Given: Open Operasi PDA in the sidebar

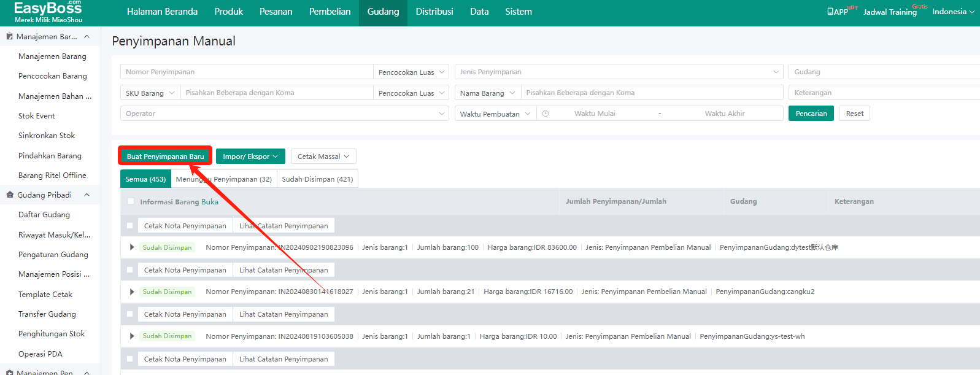Looking at the screenshot, I should tap(41, 354).
